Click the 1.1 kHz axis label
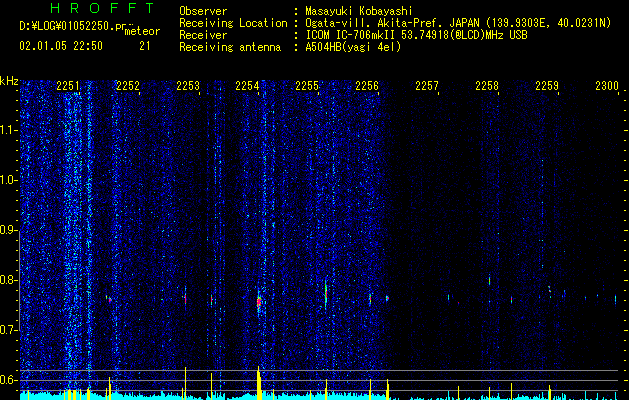The height and width of the screenshot is (400, 629). tap(8, 130)
